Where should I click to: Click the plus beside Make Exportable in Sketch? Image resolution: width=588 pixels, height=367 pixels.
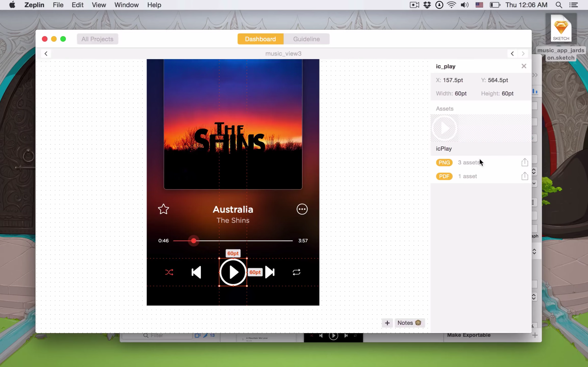coord(535,335)
